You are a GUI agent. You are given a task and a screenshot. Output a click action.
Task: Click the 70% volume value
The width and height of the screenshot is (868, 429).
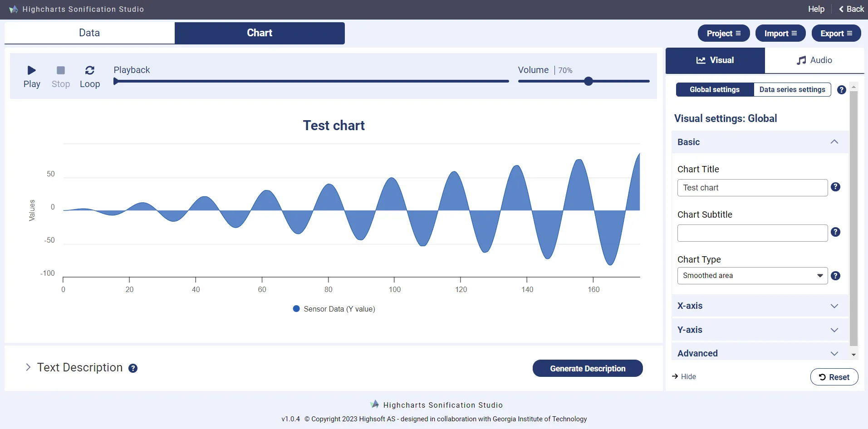[565, 70]
